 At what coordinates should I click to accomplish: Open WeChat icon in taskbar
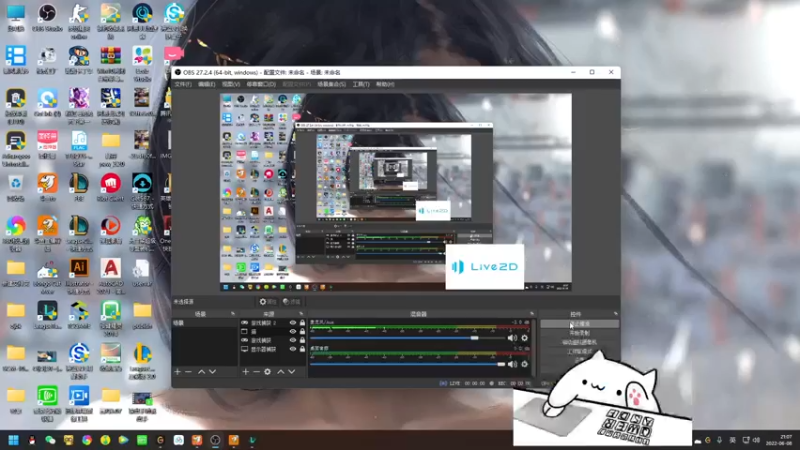50,440
